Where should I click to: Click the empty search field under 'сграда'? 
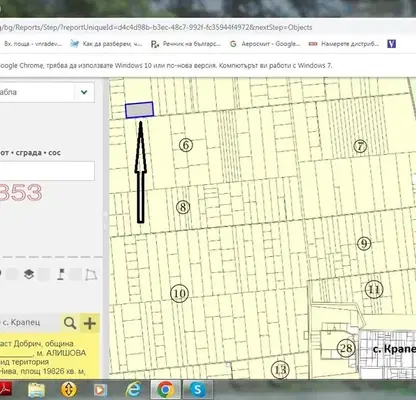click(x=47, y=171)
